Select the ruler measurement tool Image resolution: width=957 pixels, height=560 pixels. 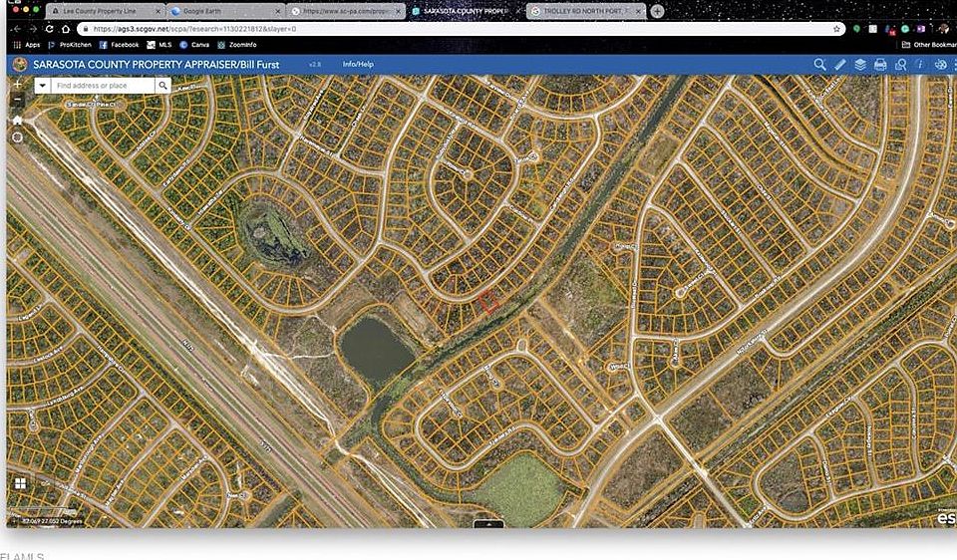pyautogui.click(x=840, y=65)
